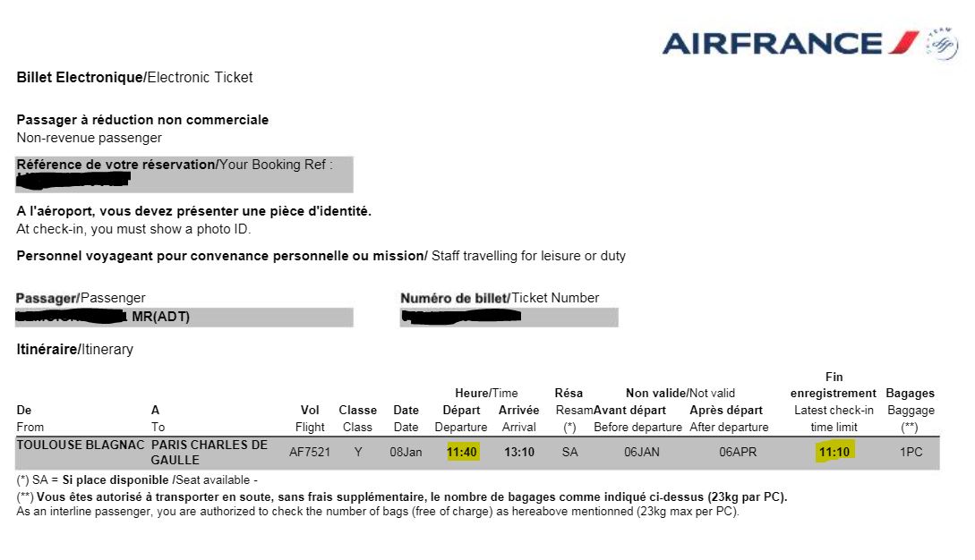Click the SA reservation status

coord(569,452)
